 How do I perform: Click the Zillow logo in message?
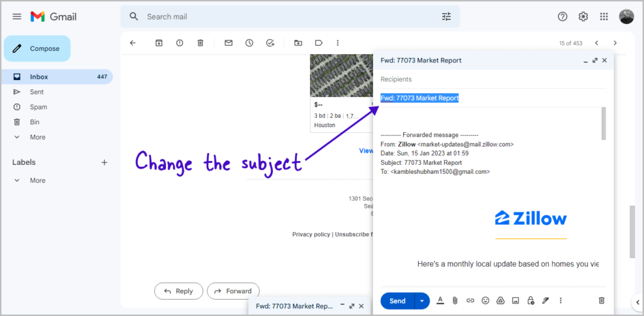tap(531, 218)
